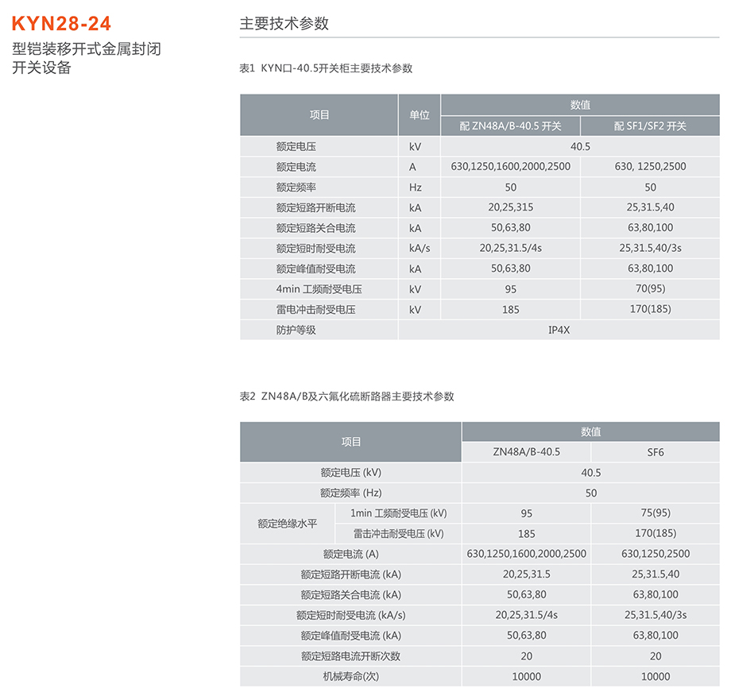Select the 额定绝缘水平 merged cell
The height and width of the screenshot is (700, 731).
pyautogui.click(x=287, y=524)
